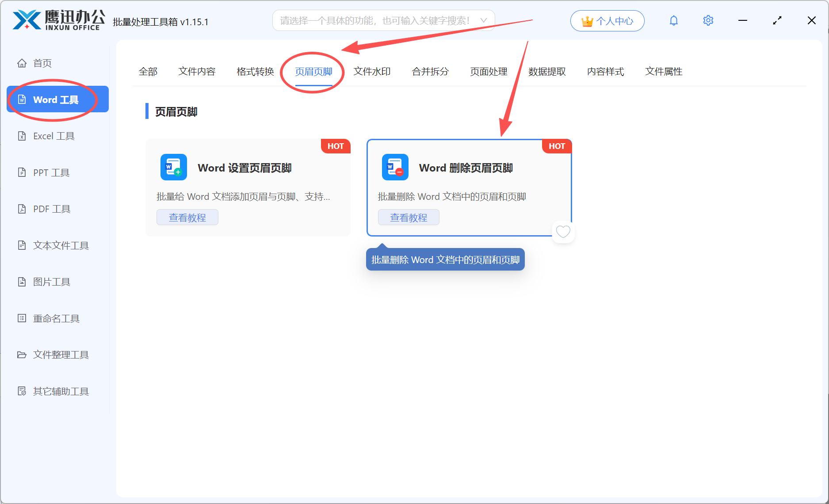Favorite the card with heart icon
The height and width of the screenshot is (504, 829).
pos(563,231)
